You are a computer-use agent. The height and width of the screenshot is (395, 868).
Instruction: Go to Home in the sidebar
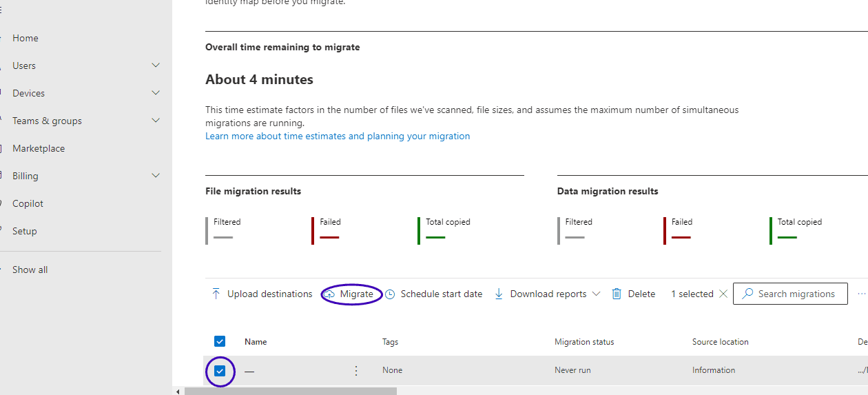[x=25, y=38]
